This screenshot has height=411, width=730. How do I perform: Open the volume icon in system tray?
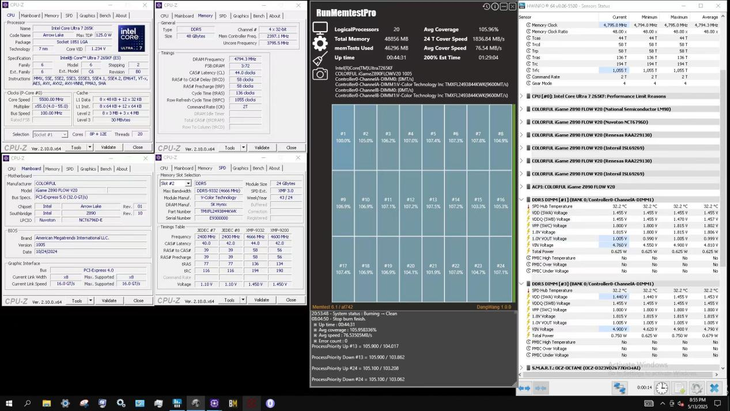(681, 403)
